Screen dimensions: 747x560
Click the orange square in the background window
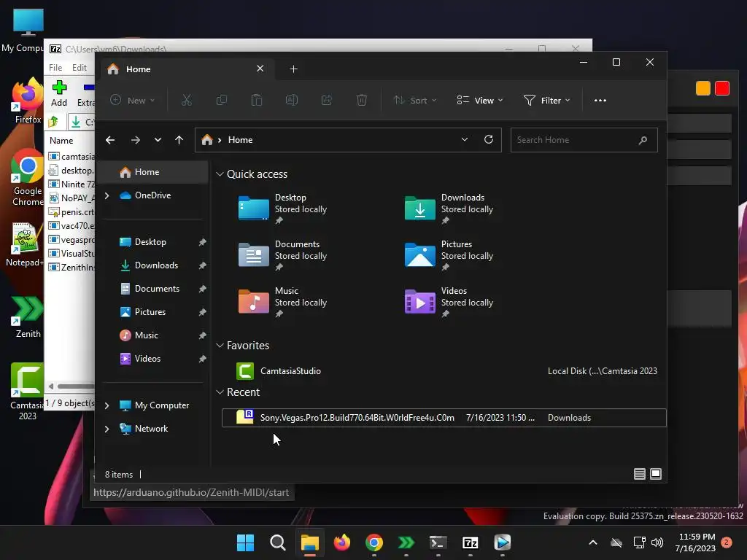pos(703,88)
